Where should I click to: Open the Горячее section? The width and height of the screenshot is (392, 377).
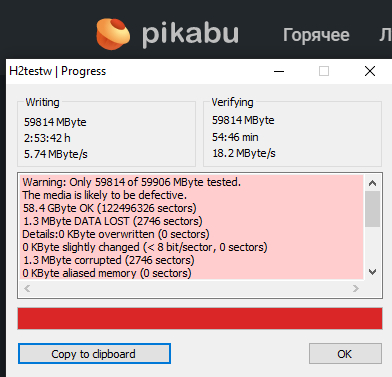tap(316, 35)
